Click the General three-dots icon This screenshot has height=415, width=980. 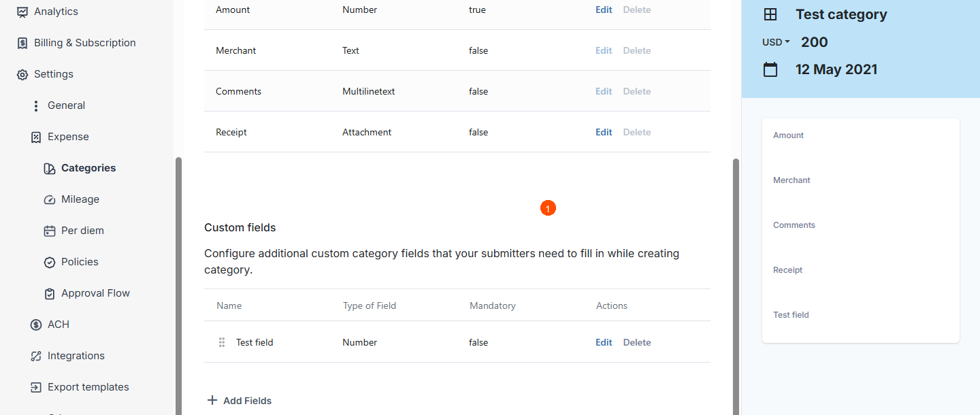36,105
